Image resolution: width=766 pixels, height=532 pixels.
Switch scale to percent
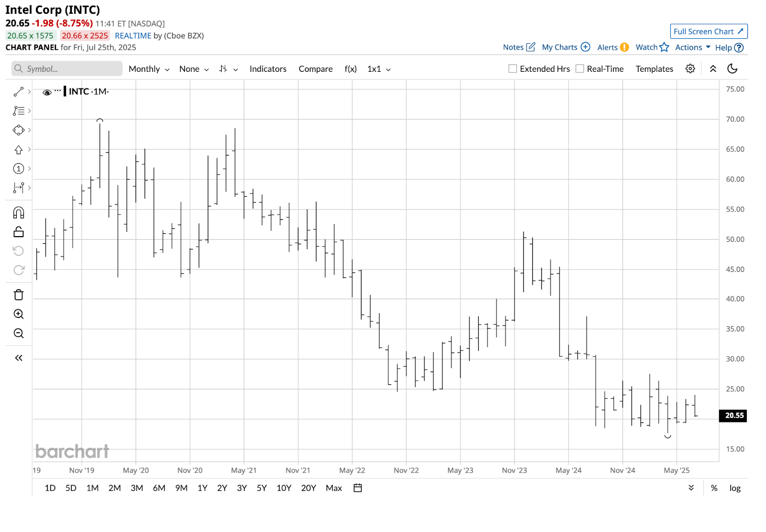pyautogui.click(x=714, y=488)
